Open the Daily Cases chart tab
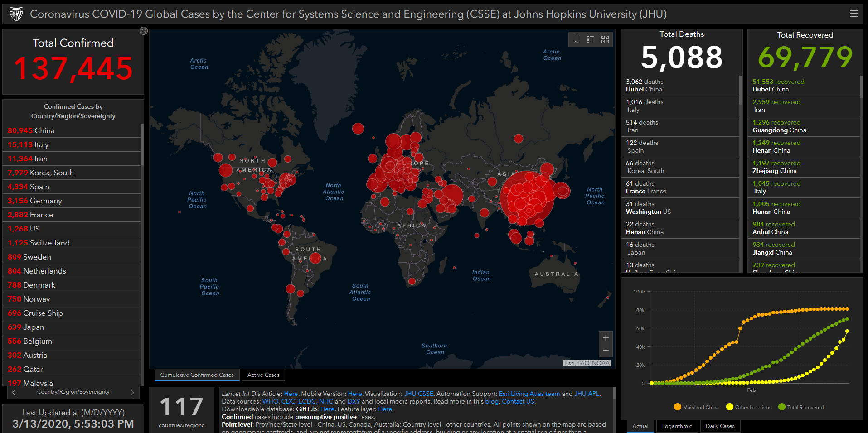Image resolution: width=868 pixels, height=433 pixels. (720, 426)
